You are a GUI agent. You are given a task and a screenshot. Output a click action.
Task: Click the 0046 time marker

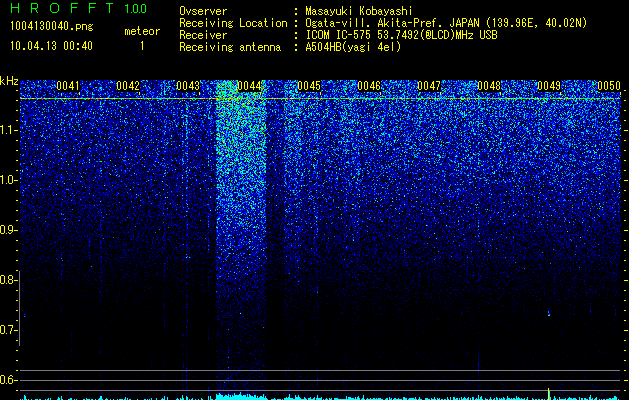tap(369, 86)
